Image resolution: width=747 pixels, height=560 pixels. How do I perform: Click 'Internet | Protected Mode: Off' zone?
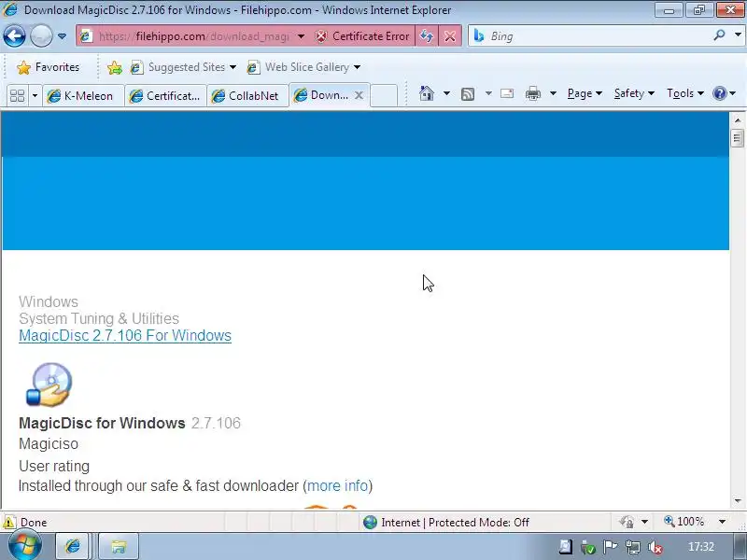(446, 523)
